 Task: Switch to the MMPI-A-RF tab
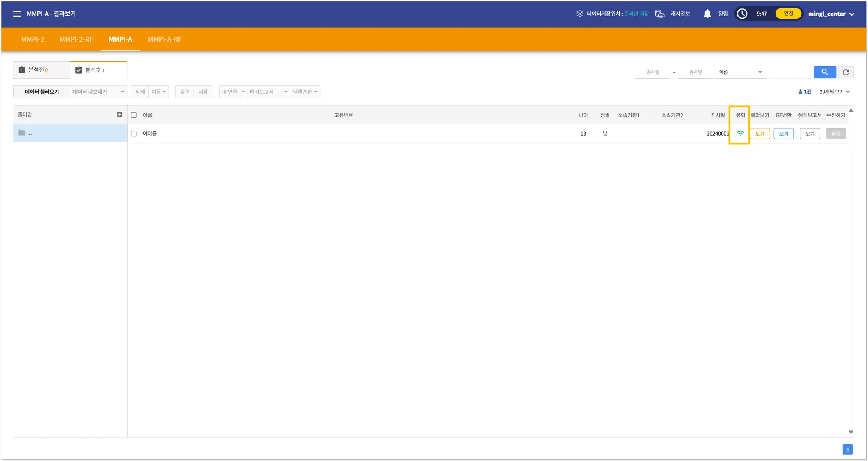coord(164,39)
